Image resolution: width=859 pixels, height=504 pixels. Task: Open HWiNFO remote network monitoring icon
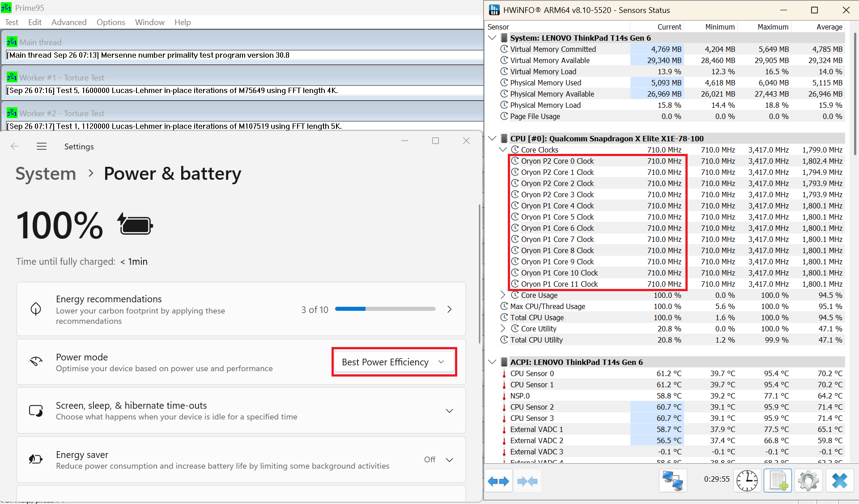pyautogui.click(x=672, y=481)
